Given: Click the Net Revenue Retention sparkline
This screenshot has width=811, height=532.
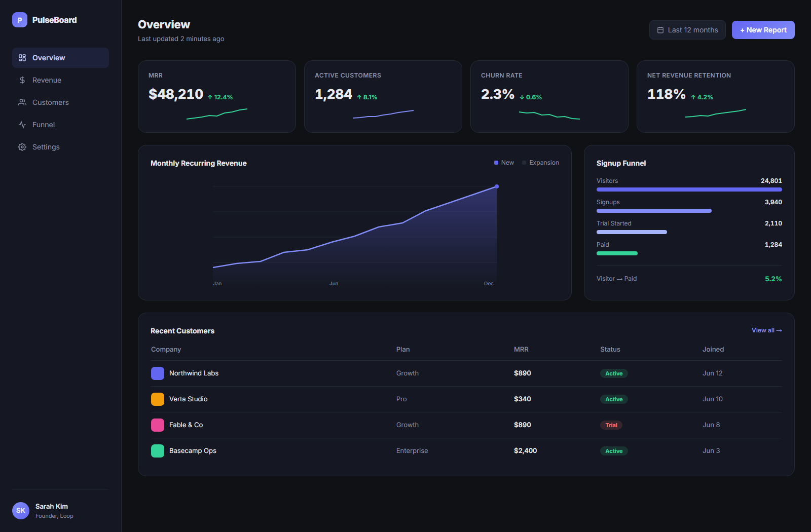Looking at the screenshot, I should tap(716, 113).
